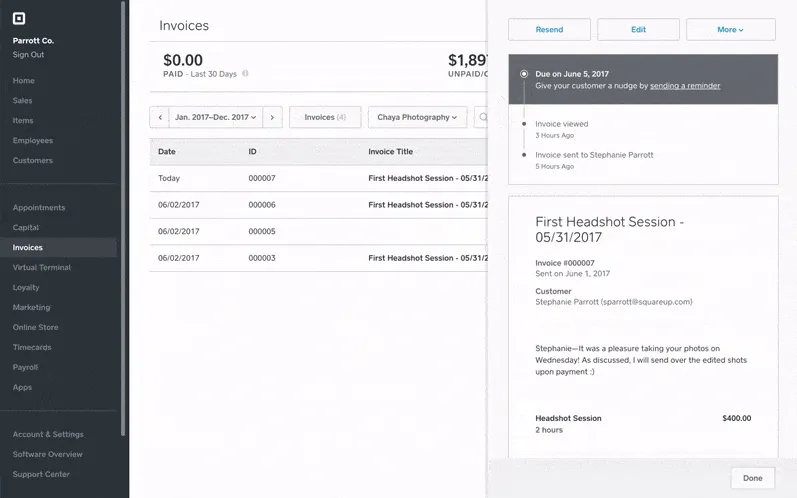This screenshot has width=797, height=498.
Task: Open the Chaya Photography location dropdown
Action: [x=417, y=117]
